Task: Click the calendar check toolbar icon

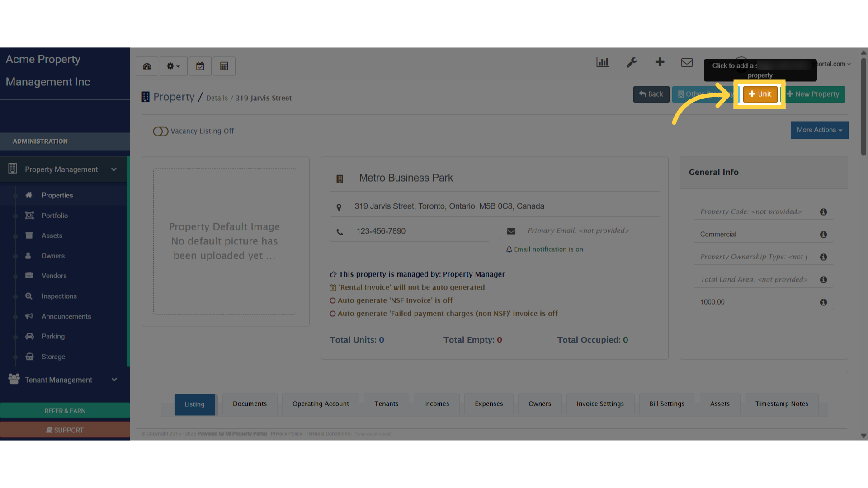Action: pyautogui.click(x=200, y=66)
